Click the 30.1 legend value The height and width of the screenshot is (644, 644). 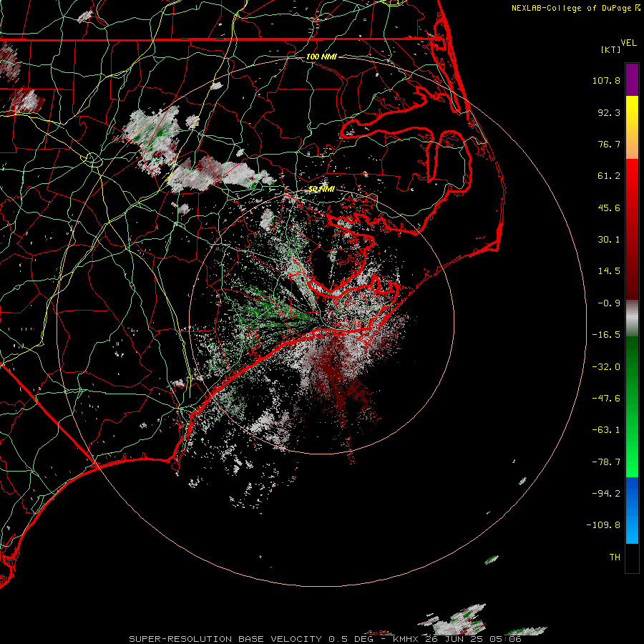click(x=609, y=240)
